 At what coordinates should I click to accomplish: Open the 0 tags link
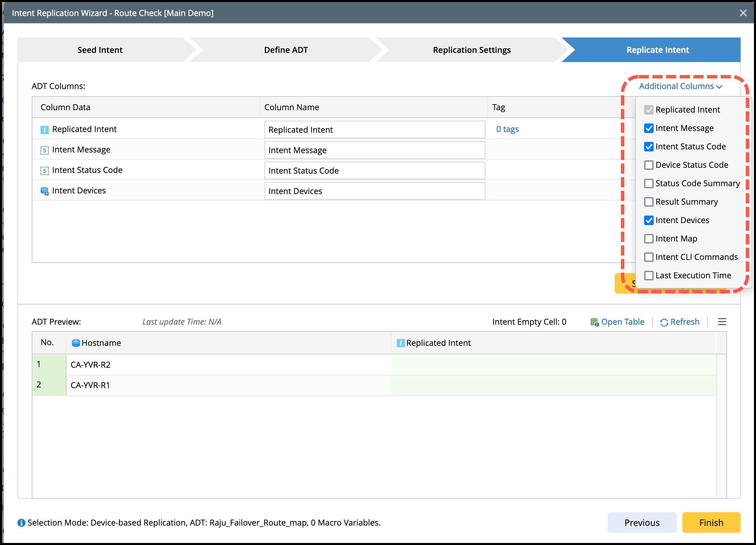(x=507, y=129)
